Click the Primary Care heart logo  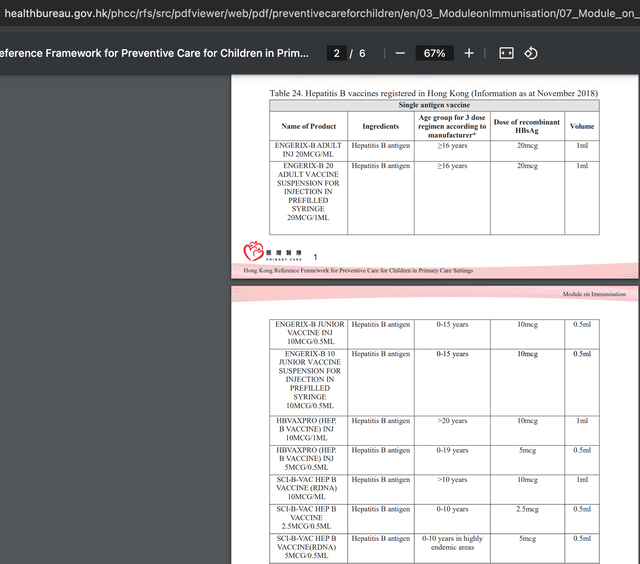coord(253,251)
